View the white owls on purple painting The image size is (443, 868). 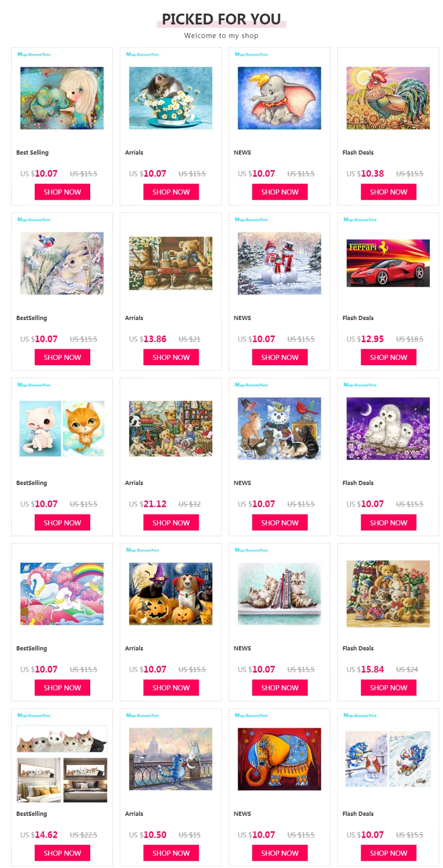point(388,429)
